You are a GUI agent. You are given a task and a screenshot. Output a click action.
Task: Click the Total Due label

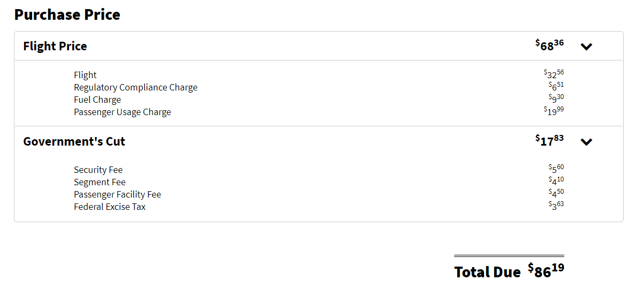(x=487, y=272)
